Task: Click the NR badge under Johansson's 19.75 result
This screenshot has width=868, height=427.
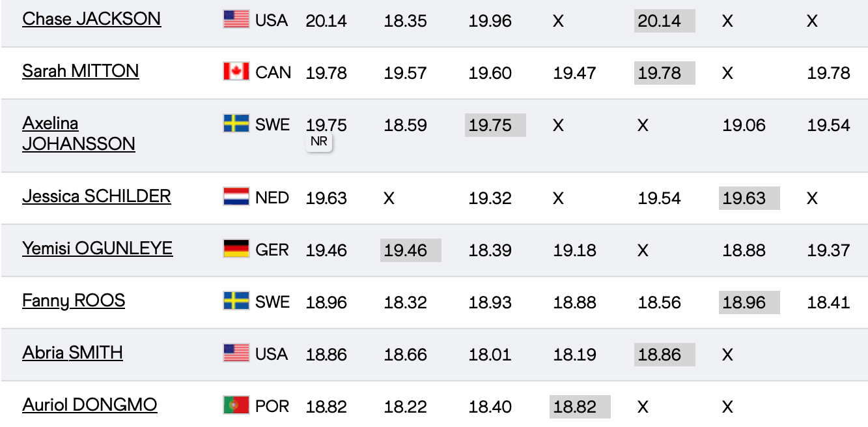Action: (319, 141)
